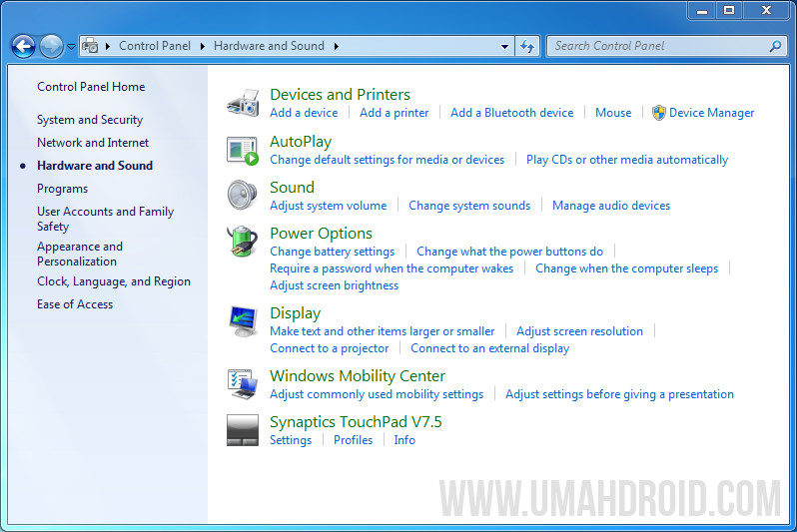Expand arrow after Control Panel breadcrumb
The image size is (797, 532).
(203, 46)
